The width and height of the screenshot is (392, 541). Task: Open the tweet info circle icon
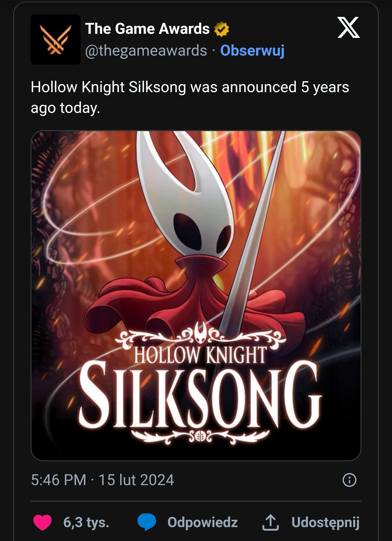349,480
